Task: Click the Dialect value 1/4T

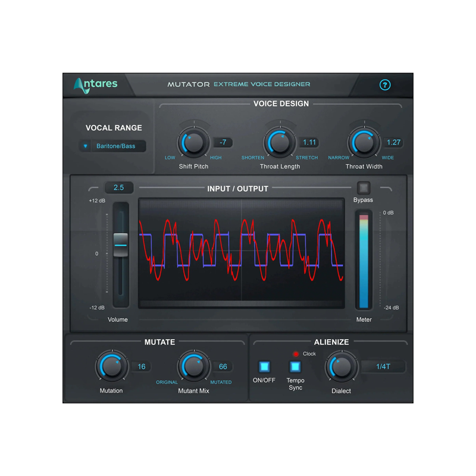Action: pos(383,367)
